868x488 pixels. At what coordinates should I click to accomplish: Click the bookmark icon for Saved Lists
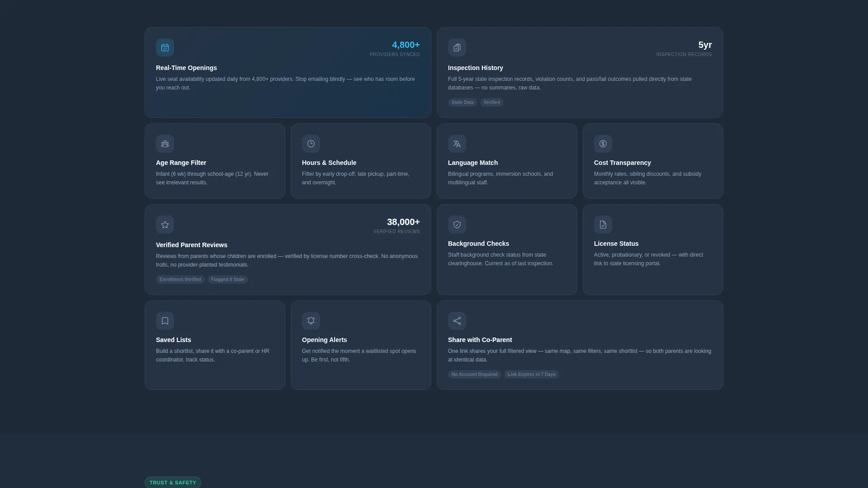click(165, 321)
